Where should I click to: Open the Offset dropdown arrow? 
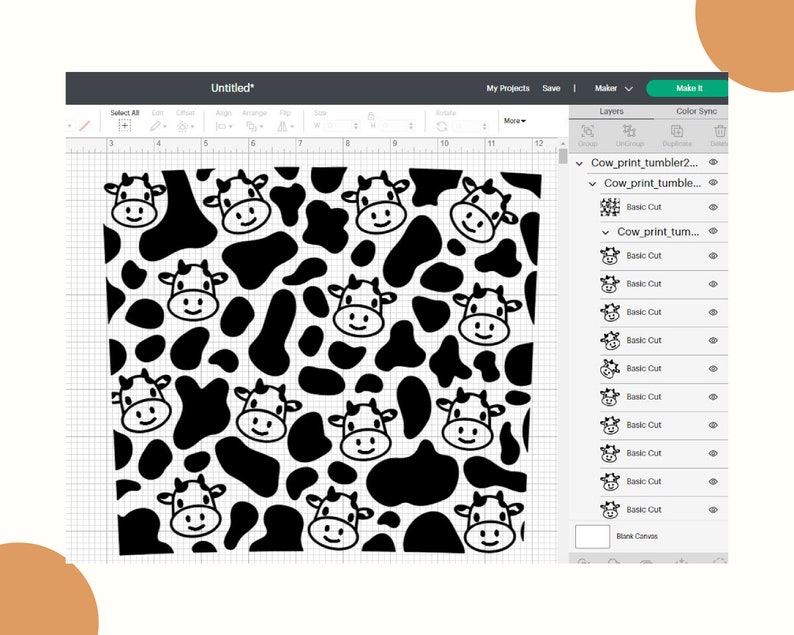(x=192, y=127)
